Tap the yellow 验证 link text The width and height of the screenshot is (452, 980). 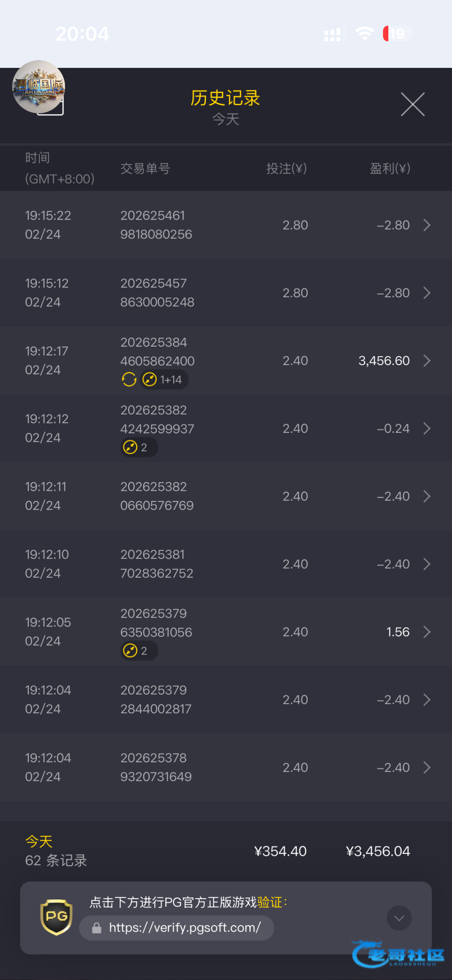click(270, 902)
